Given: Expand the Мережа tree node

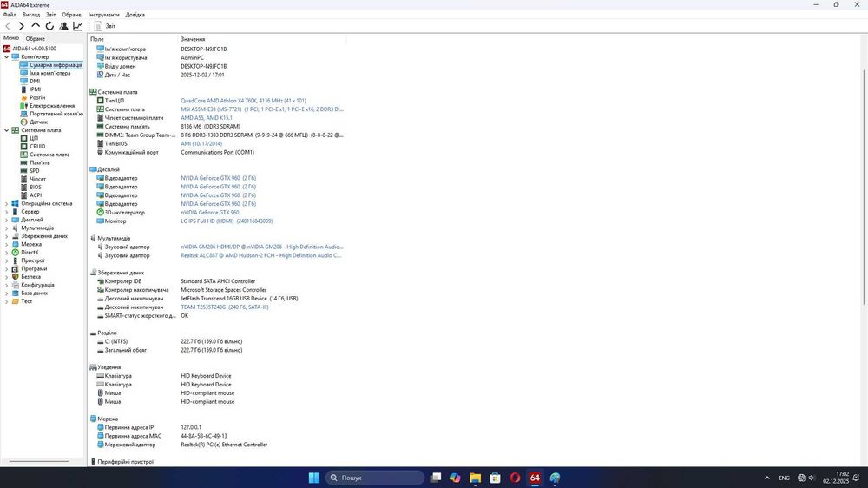Looking at the screenshot, I should [7, 244].
